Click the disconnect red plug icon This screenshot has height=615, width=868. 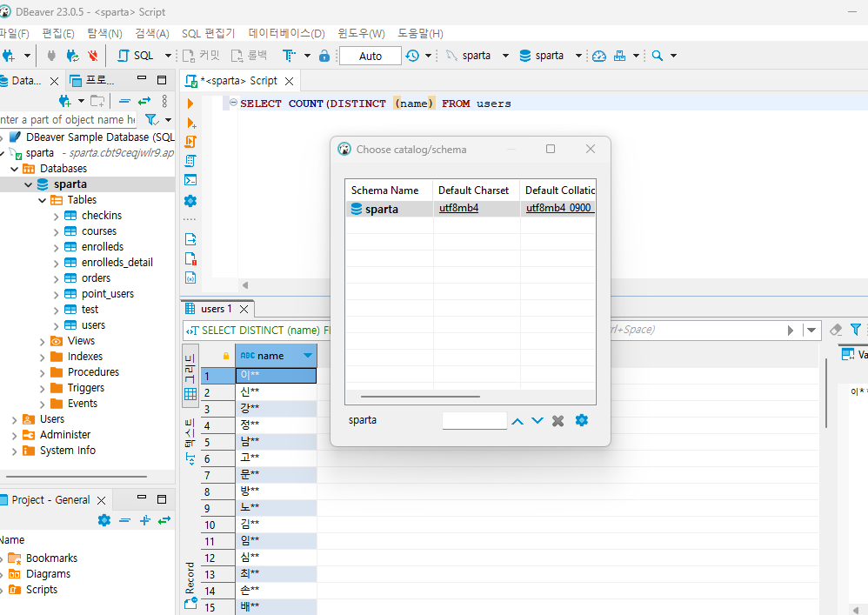(93, 56)
